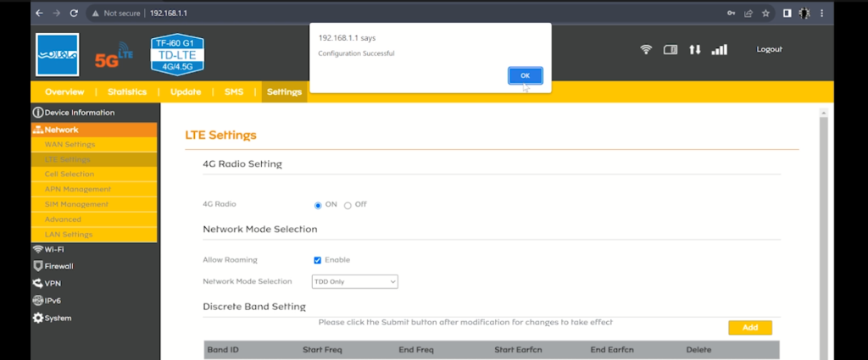Viewport: 868px width, 360px height.
Task: Open the Chrome three-dot menu
Action: point(821,14)
